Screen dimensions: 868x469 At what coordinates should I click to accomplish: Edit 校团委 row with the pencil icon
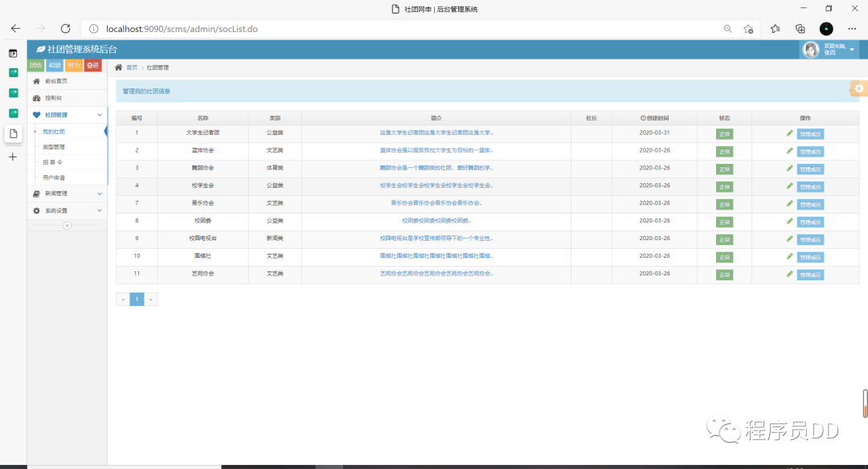(789, 221)
